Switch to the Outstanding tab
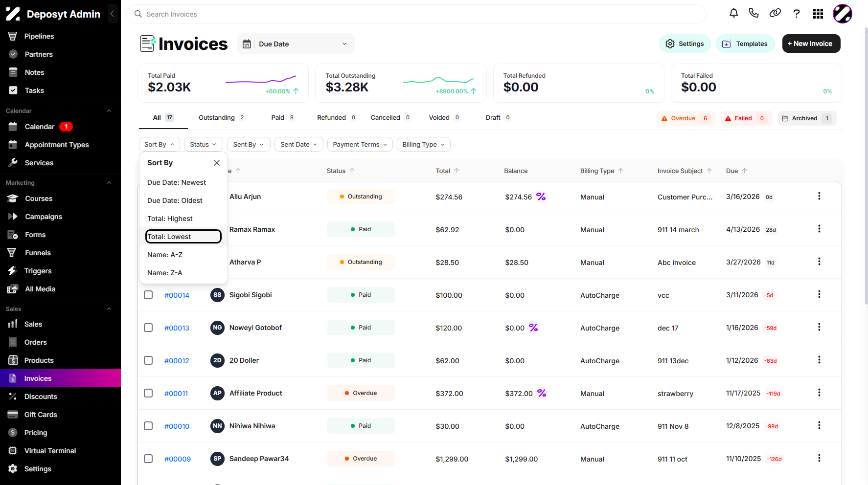868x485 pixels. [222, 118]
